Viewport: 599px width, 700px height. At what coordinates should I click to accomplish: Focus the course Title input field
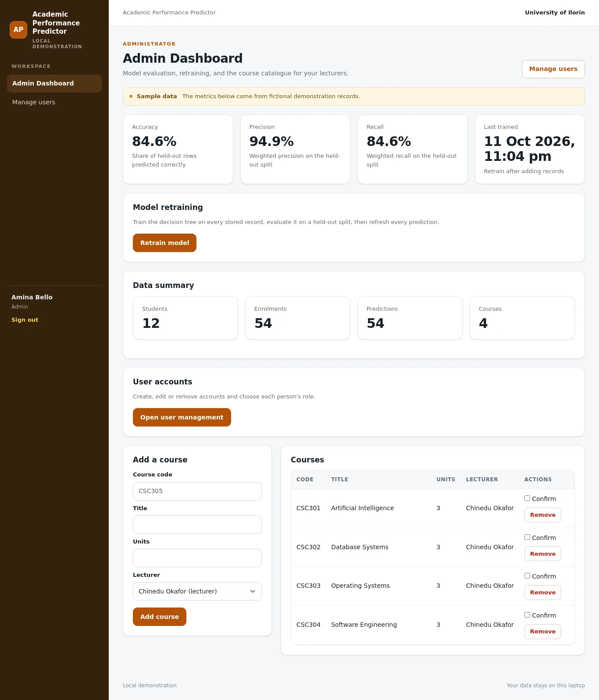(197, 525)
